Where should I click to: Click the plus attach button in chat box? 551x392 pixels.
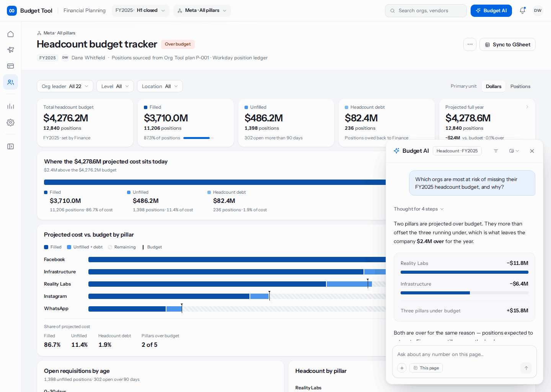[402, 368]
